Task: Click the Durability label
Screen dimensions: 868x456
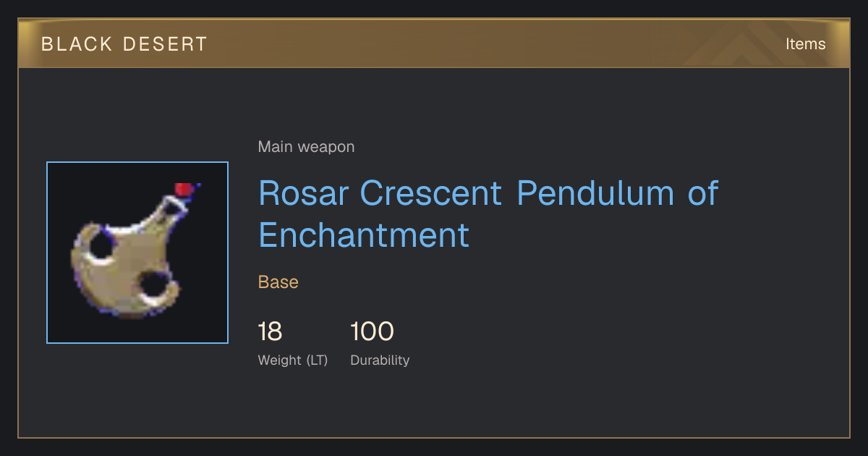Action: point(380,360)
